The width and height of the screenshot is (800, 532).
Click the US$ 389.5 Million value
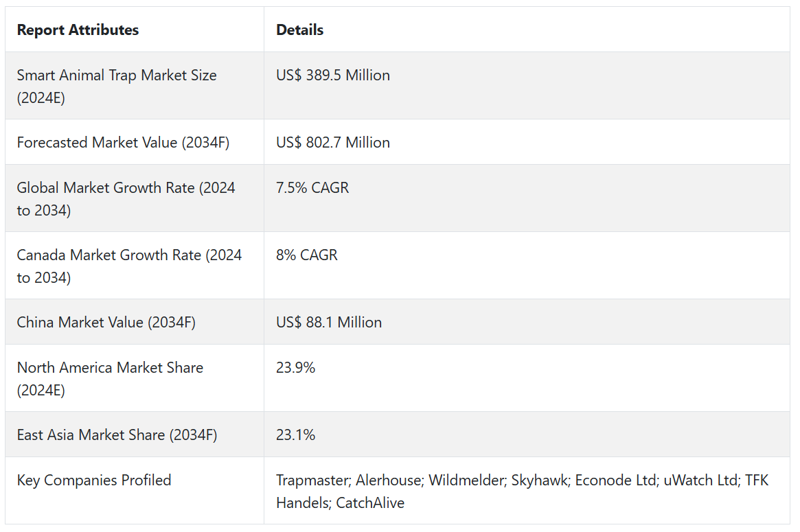(x=333, y=76)
